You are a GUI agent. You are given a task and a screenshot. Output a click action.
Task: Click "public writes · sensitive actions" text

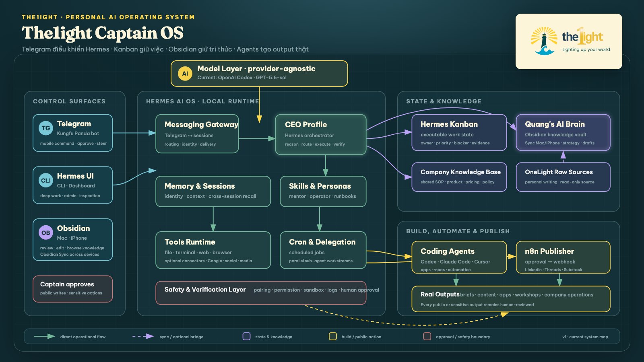(71, 293)
